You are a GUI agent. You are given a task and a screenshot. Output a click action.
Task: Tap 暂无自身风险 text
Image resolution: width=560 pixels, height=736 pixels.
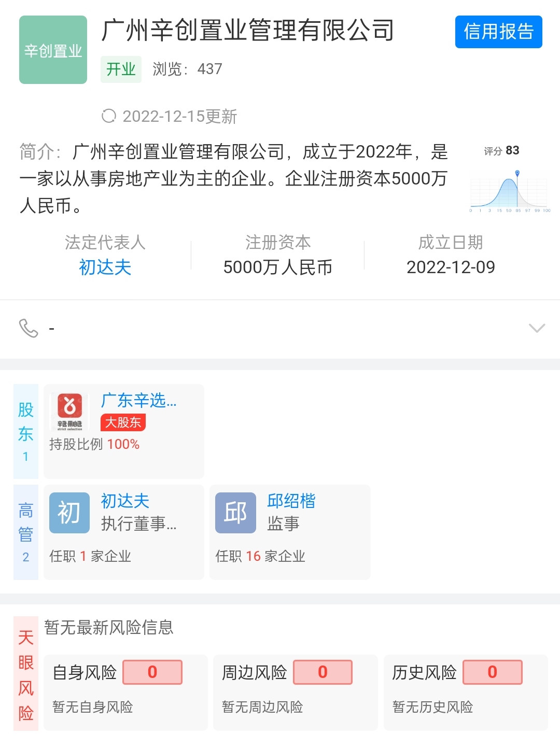tap(93, 707)
